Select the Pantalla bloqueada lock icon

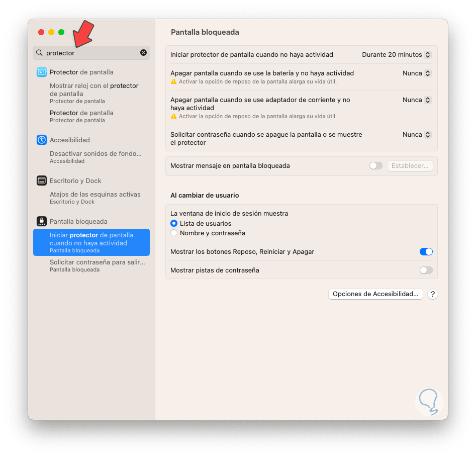[x=42, y=221]
